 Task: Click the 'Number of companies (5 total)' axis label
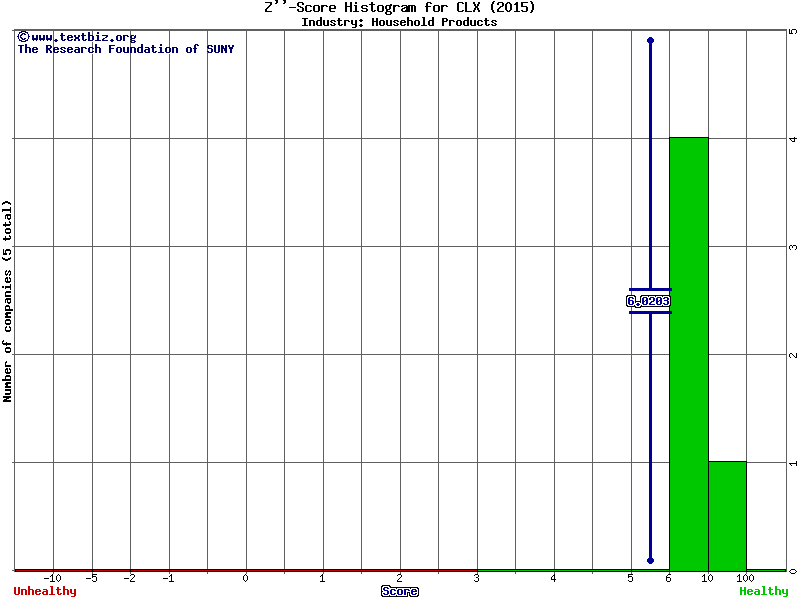[7, 301]
